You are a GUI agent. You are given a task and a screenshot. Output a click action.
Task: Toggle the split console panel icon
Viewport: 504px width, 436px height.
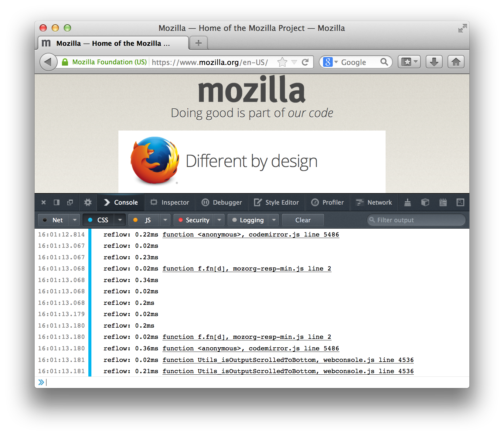(56, 203)
